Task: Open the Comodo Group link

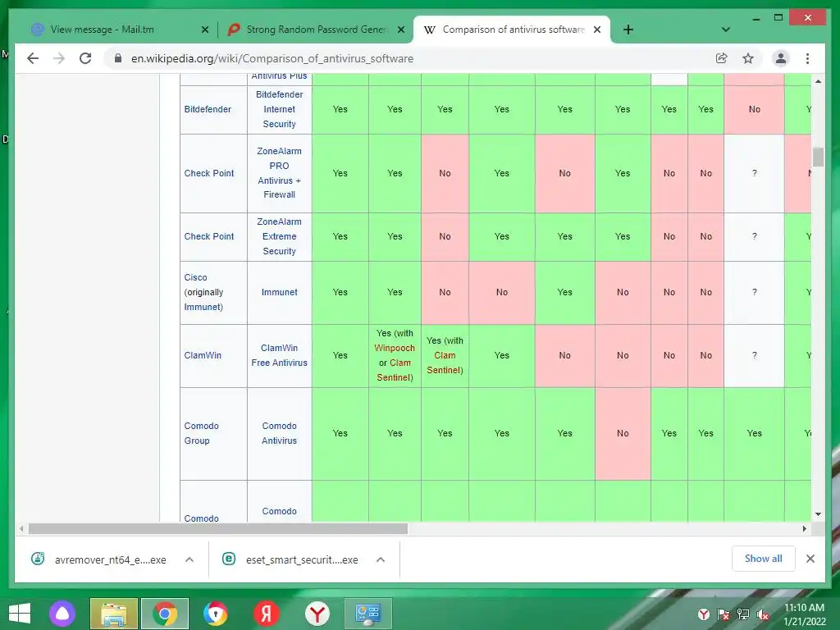Action: tap(202, 433)
